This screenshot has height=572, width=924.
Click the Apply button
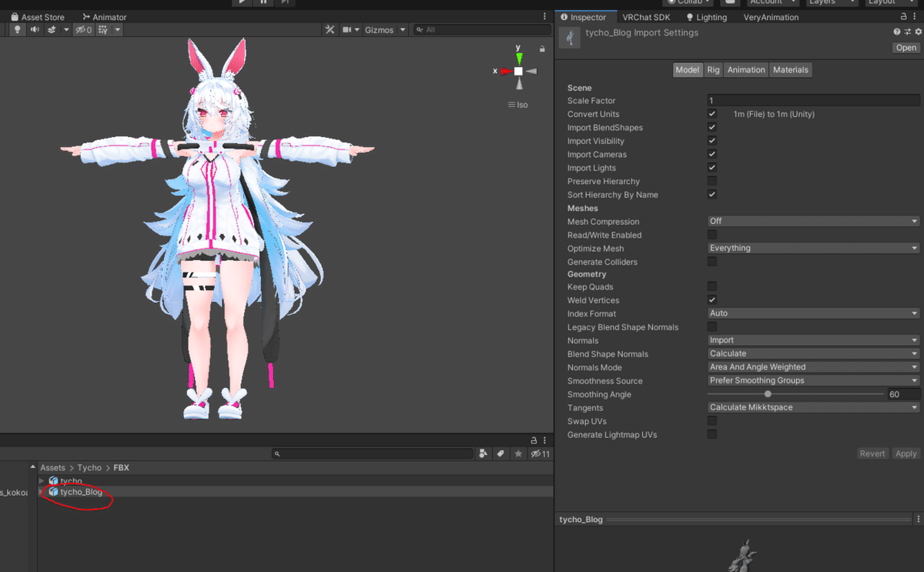click(x=906, y=454)
